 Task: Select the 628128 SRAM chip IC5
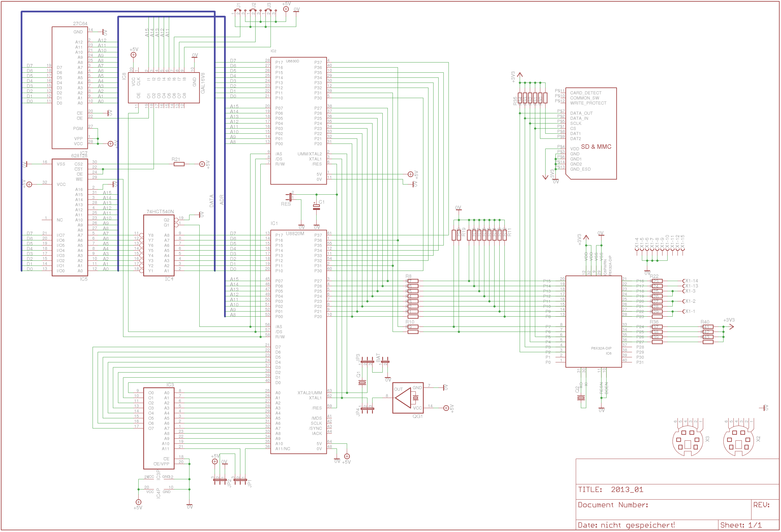69,217
